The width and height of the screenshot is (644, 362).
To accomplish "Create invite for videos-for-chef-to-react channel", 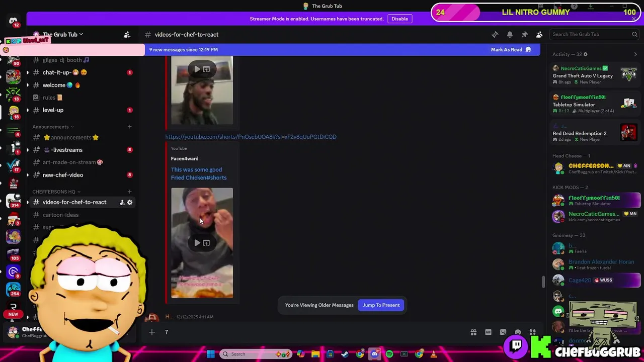I will click(x=122, y=202).
